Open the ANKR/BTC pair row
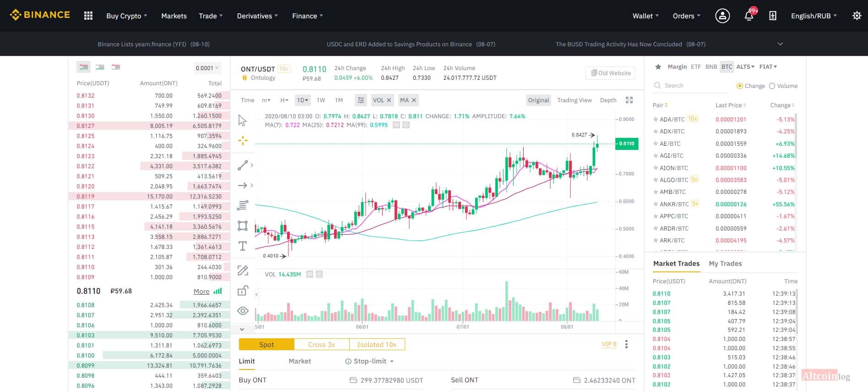Screen dimensions: 868x391 tap(725, 204)
